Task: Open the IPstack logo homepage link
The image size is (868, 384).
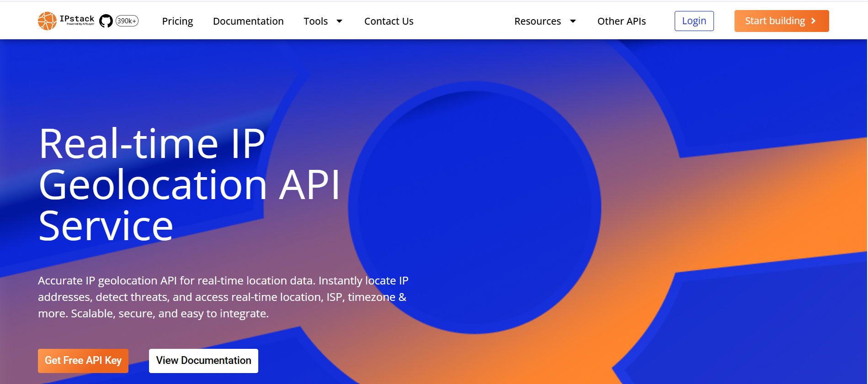Action: [x=66, y=21]
